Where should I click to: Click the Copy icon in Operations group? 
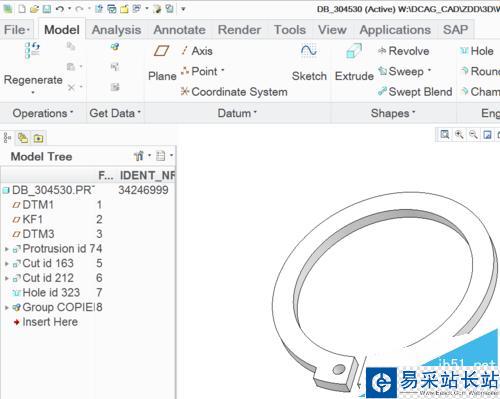[x=71, y=46]
